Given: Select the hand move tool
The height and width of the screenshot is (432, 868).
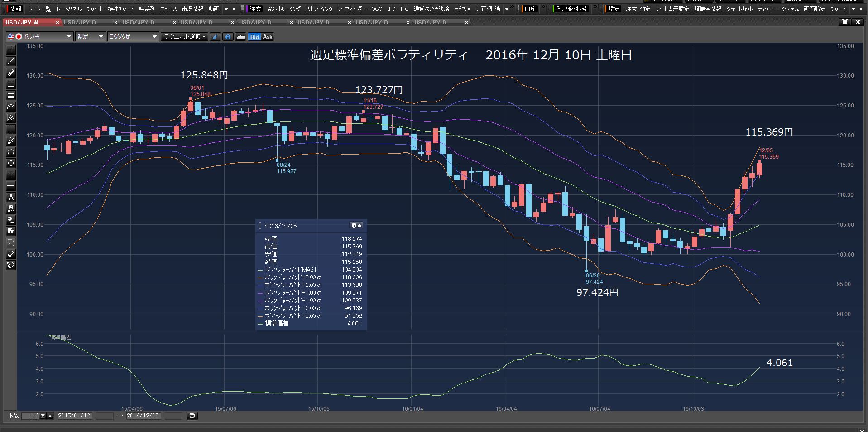Looking at the screenshot, I should click(11, 243).
